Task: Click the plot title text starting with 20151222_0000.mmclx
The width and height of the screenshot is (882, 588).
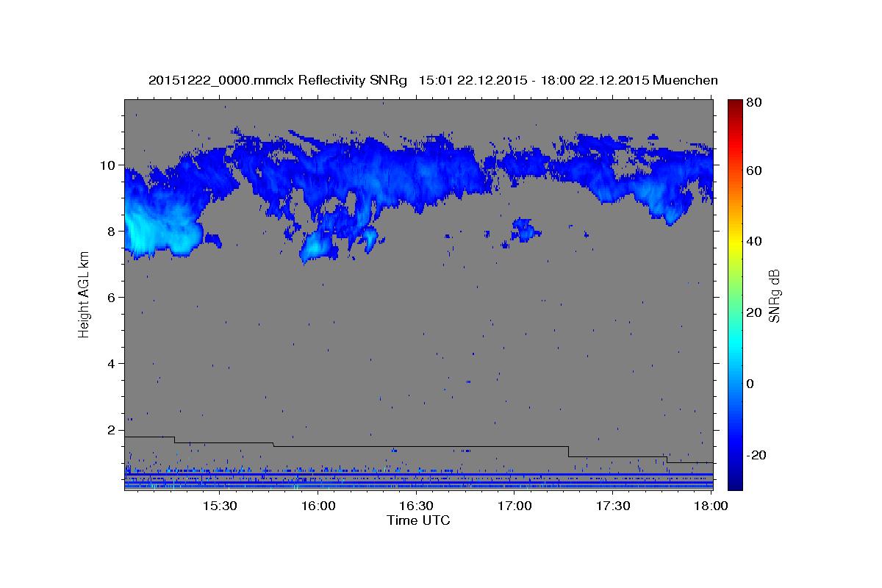Action: 433,80
